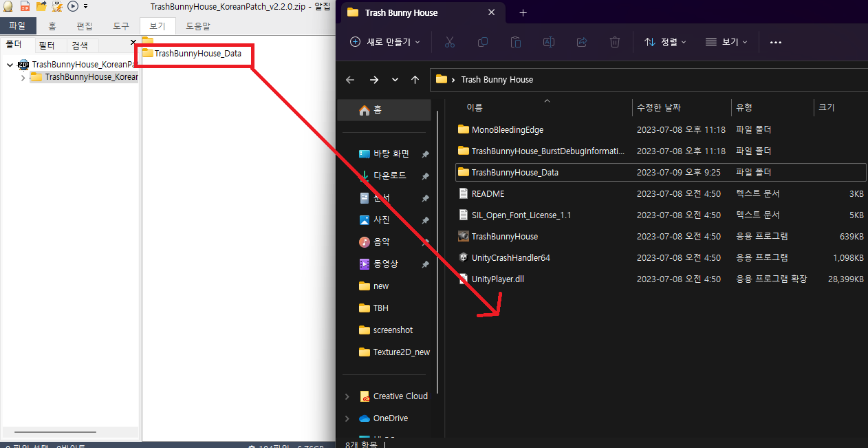
Task: Click the Trash Bunny House address bar
Action: point(649,79)
